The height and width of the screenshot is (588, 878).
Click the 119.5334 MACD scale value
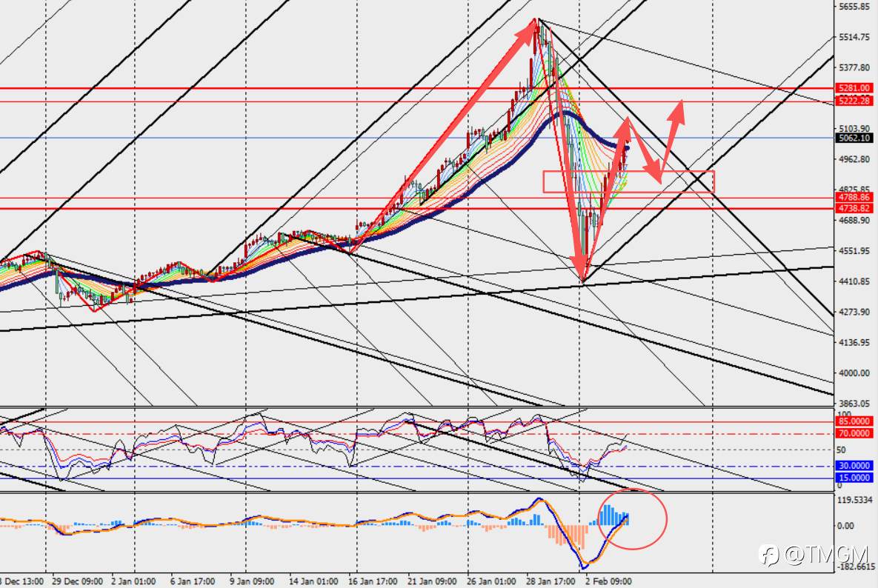pos(854,500)
